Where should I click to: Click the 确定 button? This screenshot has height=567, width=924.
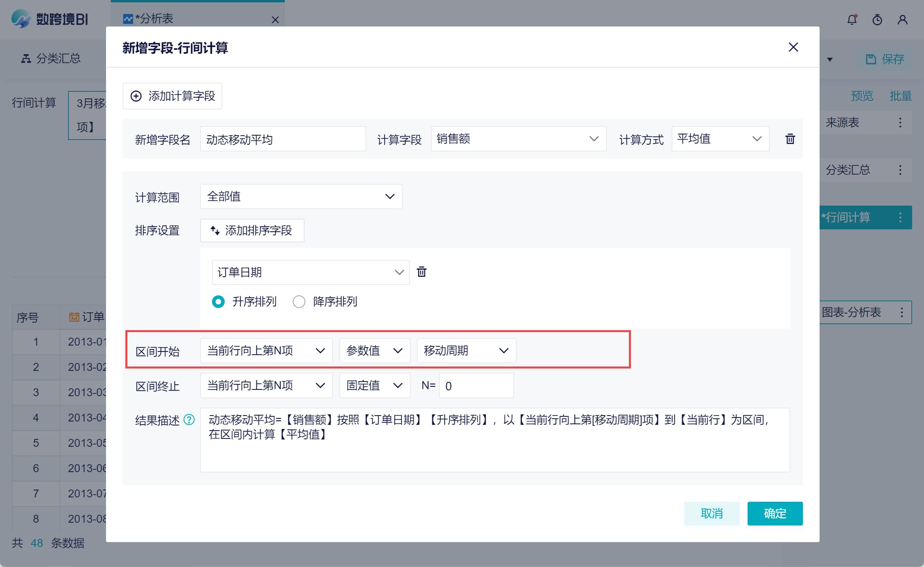774,513
